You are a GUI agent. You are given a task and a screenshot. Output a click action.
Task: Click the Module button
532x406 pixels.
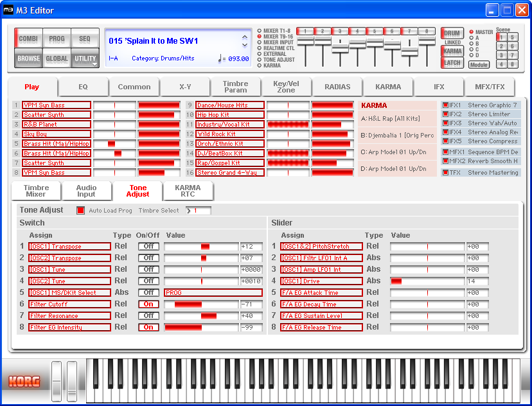479,64
